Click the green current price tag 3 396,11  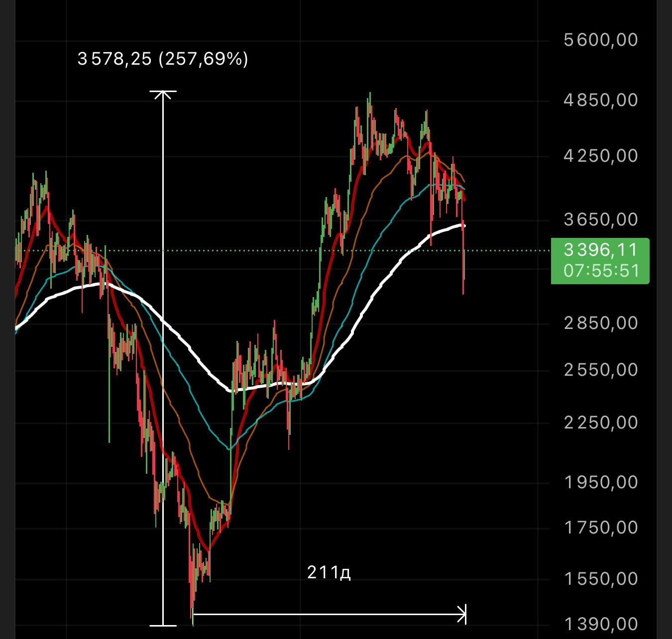click(x=600, y=250)
